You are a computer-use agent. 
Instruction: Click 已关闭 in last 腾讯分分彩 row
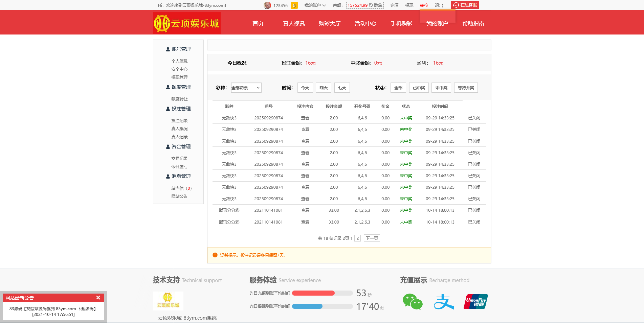point(474,222)
